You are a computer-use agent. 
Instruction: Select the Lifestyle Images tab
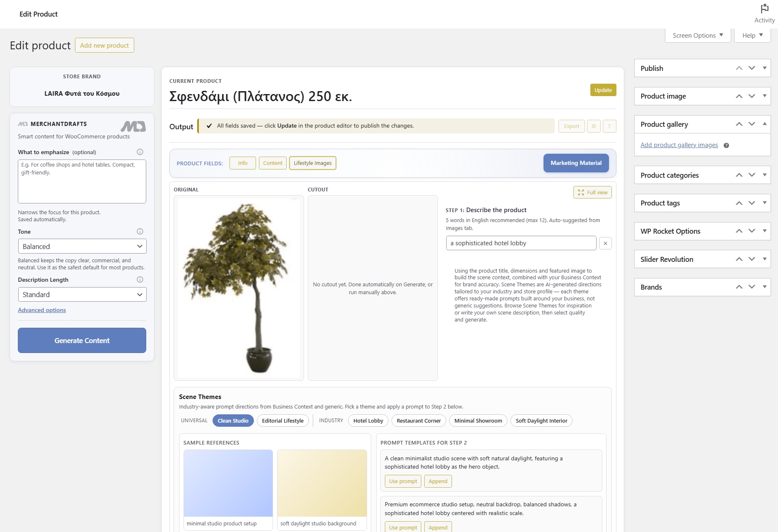[x=313, y=163]
